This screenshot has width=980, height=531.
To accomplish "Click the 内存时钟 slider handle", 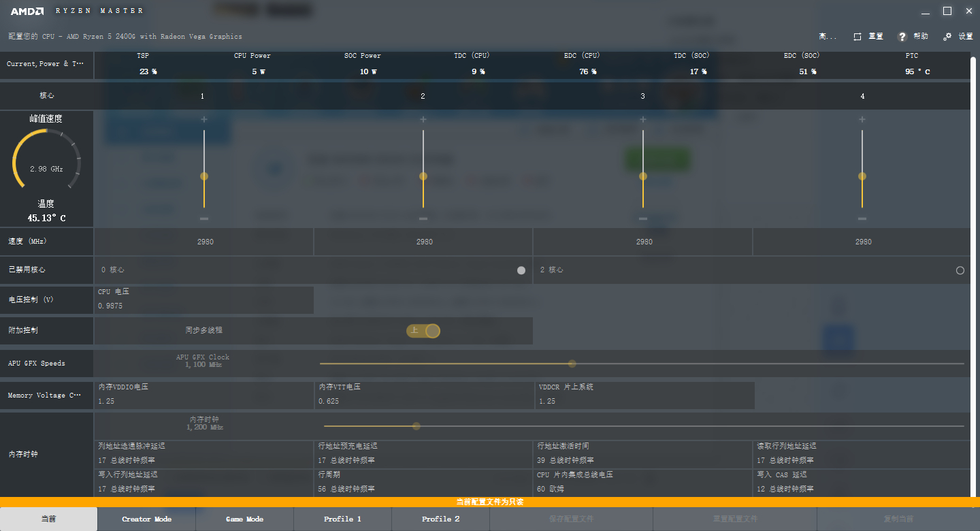I will pos(416,426).
